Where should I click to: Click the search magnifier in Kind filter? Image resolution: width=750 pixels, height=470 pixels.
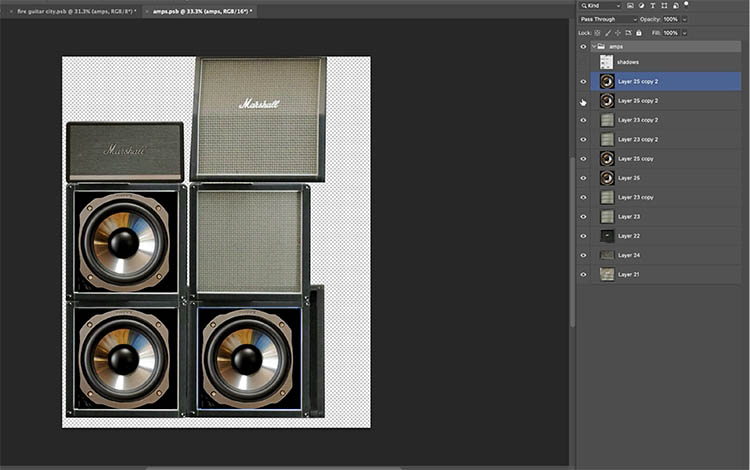584,6
